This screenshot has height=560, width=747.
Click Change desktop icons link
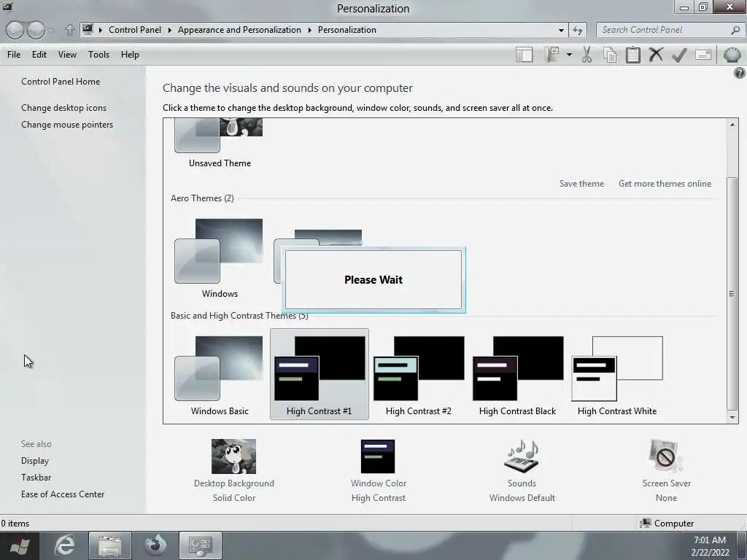(64, 108)
